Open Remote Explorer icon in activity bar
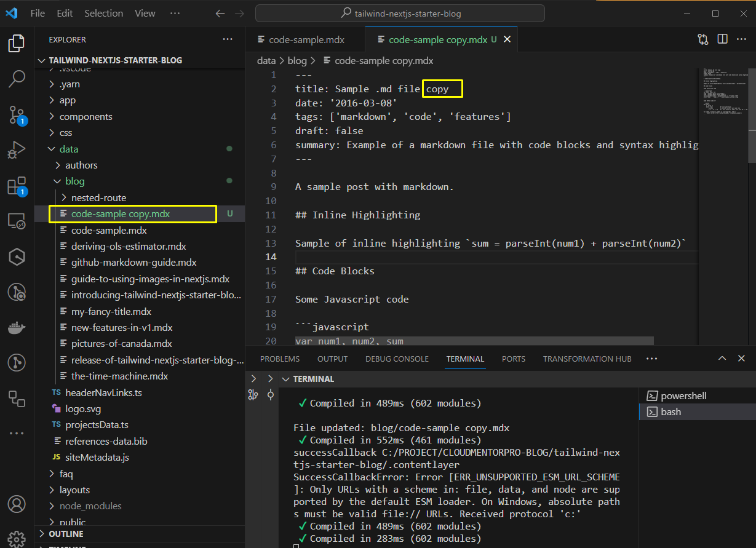Screen dimensions: 756x548 (x=17, y=221)
